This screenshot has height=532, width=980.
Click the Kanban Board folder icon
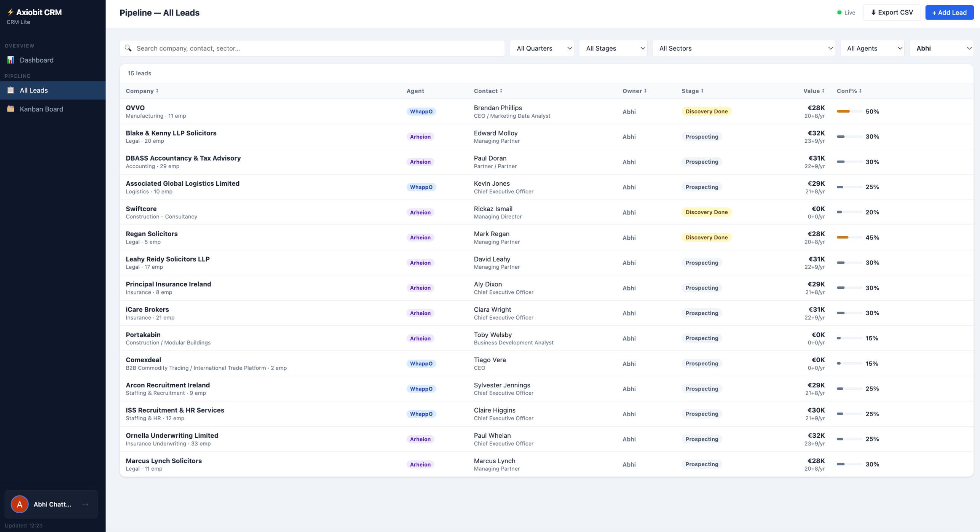tap(11, 109)
